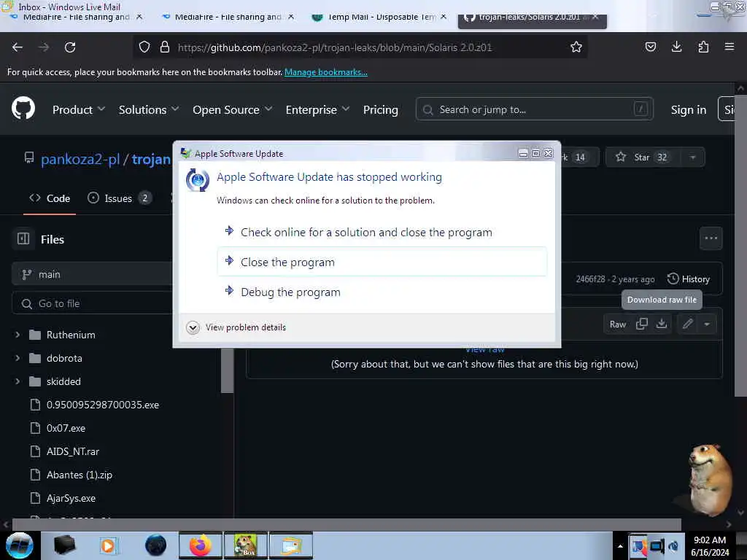Open the pankoza2-pl owner link

click(x=80, y=159)
